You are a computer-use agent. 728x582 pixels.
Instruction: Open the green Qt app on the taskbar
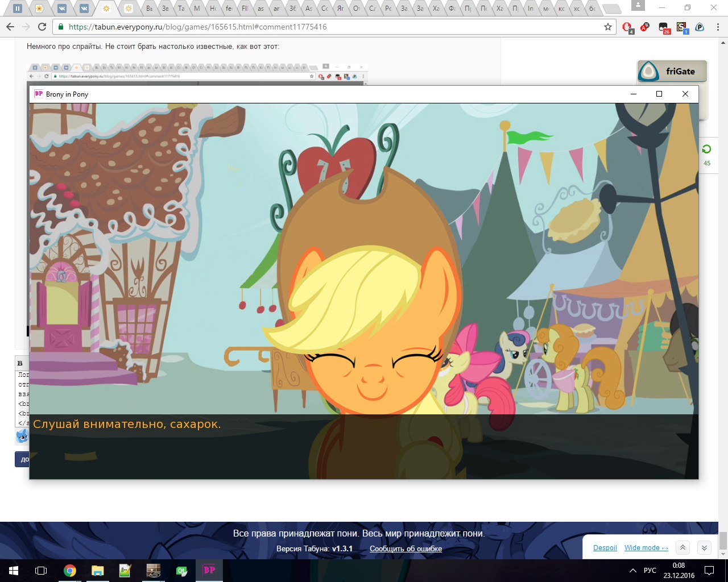181,571
